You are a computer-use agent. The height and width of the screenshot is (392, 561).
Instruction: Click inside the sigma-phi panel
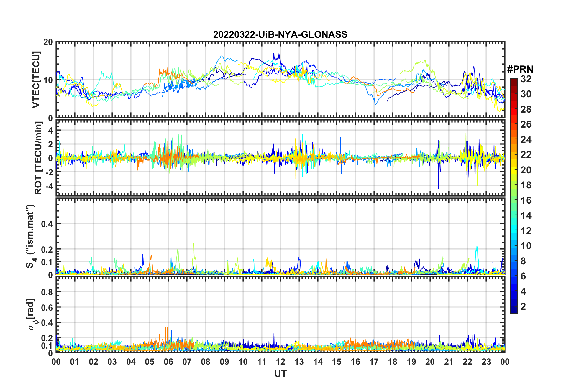(x=280, y=314)
